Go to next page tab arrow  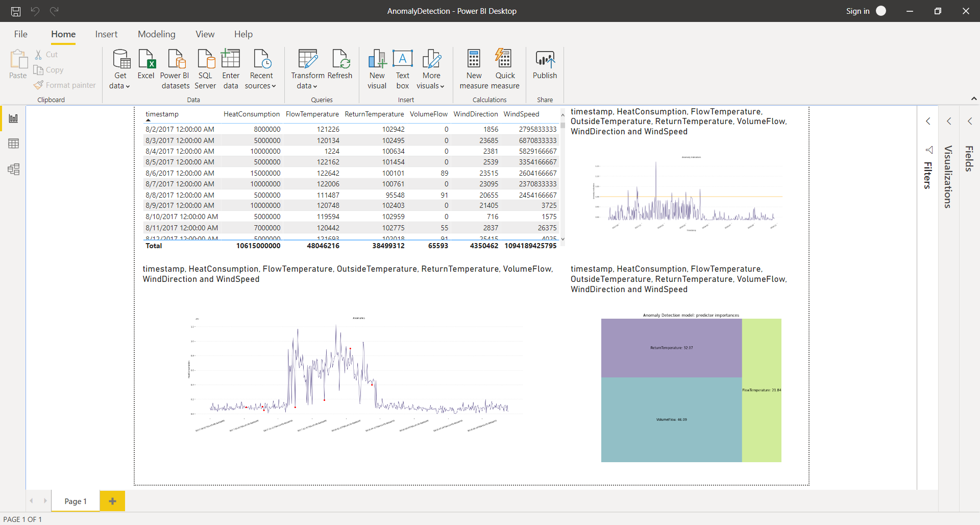click(45, 501)
